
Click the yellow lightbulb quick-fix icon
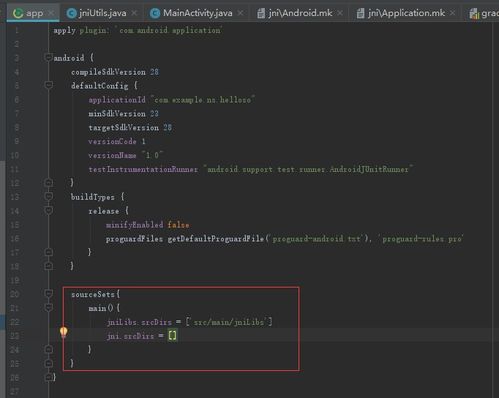click(63, 332)
